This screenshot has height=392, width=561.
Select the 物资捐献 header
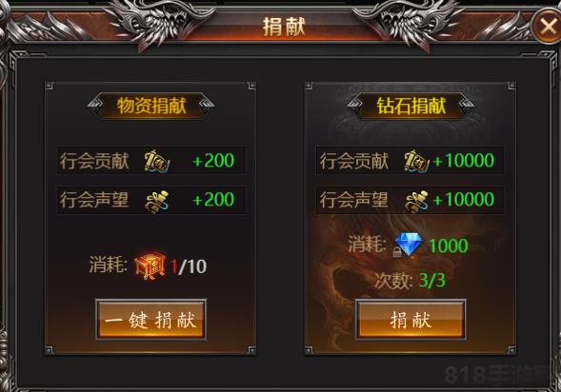[151, 106]
